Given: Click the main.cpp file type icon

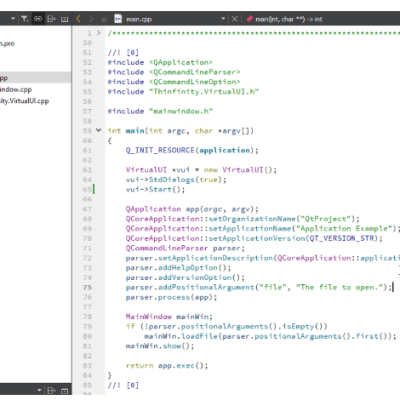Looking at the screenshot, I should [118, 19].
